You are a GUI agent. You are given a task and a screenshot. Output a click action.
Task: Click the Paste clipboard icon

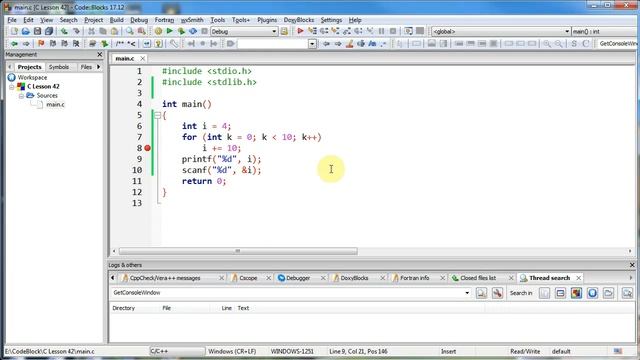(x=115, y=31)
